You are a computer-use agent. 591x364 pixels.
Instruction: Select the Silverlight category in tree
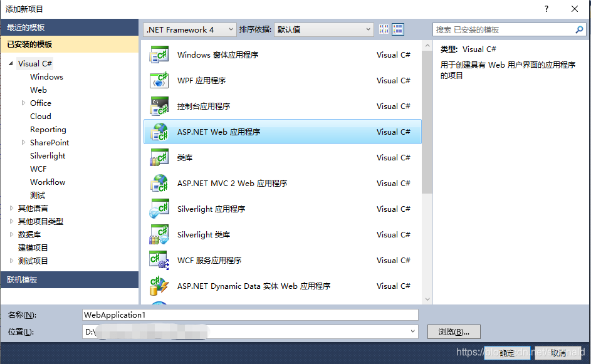pos(48,155)
